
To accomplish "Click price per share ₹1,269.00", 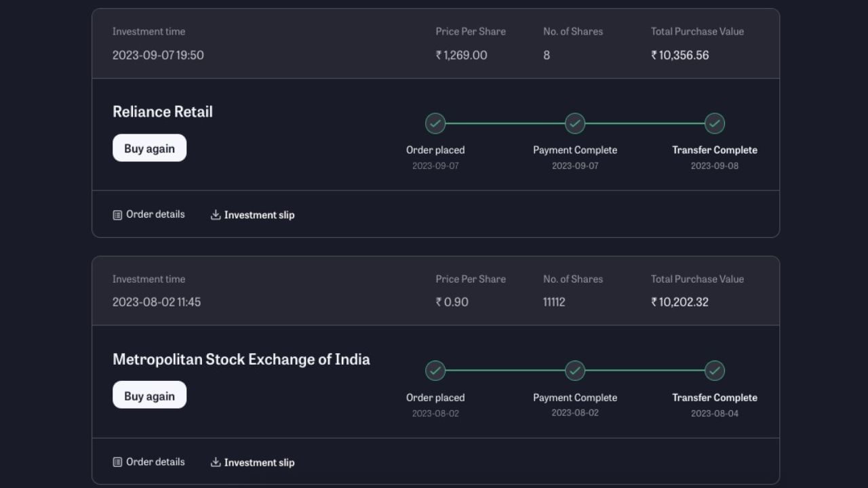I will [461, 55].
